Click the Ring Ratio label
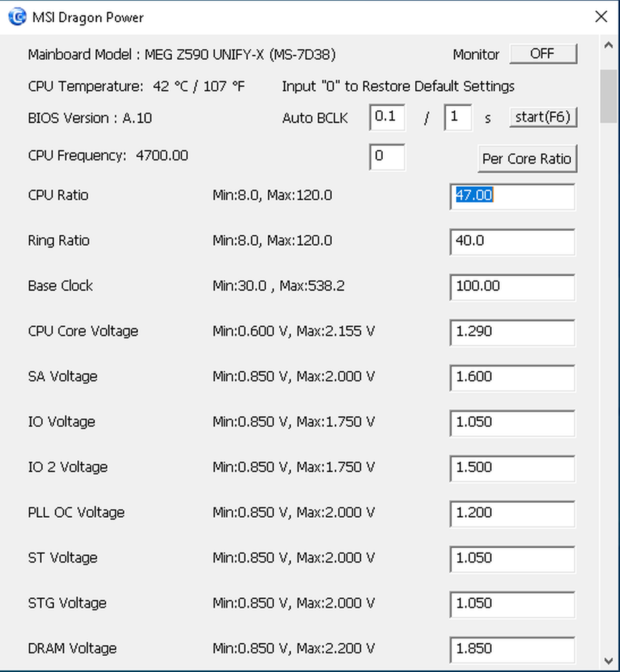This screenshot has width=620, height=672. click(x=59, y=240)
